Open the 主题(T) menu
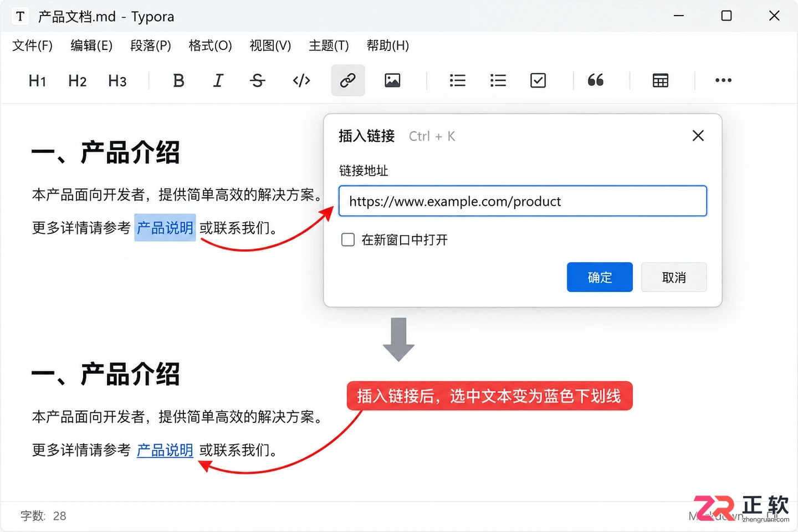 pyautogui.click(x=329, y=46)
